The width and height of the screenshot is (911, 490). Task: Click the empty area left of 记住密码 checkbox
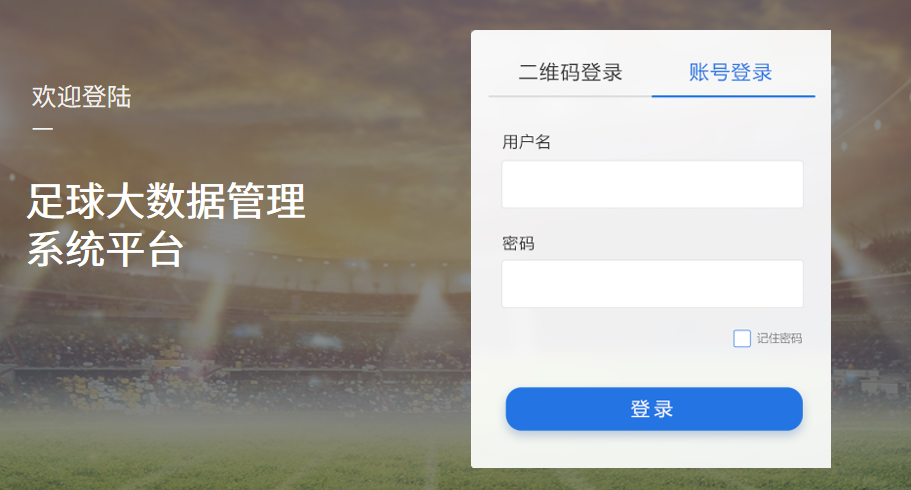(616, 338)
